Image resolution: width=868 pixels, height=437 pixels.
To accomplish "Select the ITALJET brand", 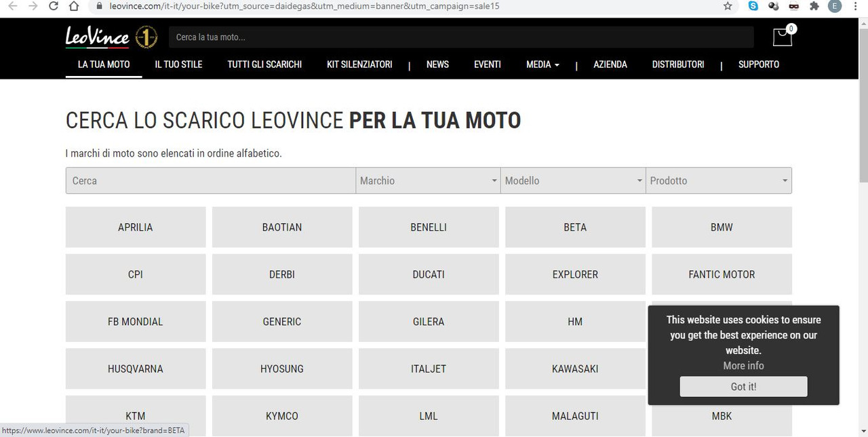I will pos(429,368).
